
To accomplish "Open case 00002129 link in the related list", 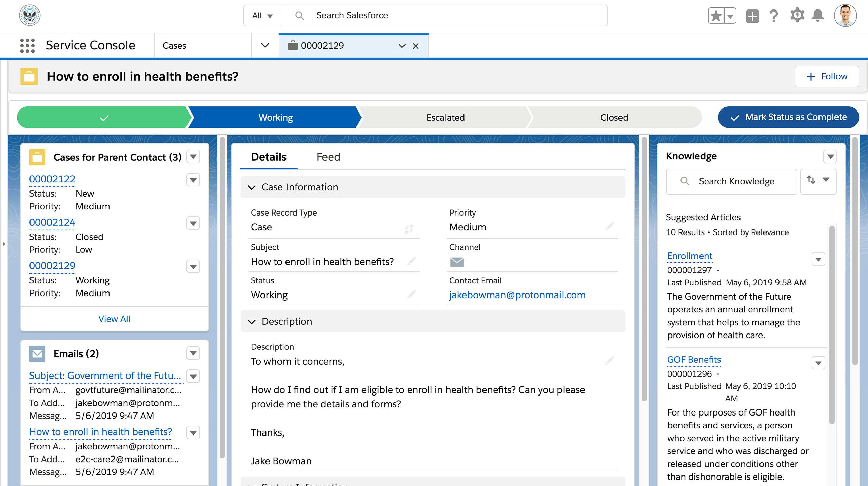I will [52, 266].
